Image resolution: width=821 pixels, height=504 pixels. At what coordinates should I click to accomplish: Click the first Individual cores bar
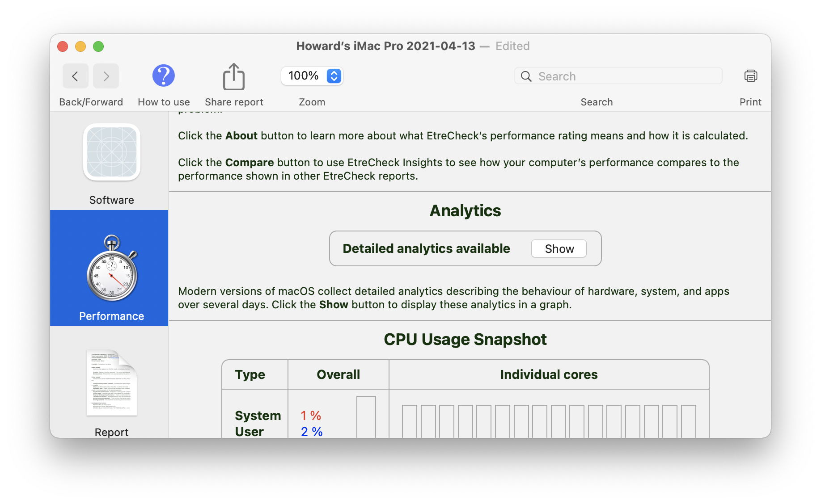409,421
